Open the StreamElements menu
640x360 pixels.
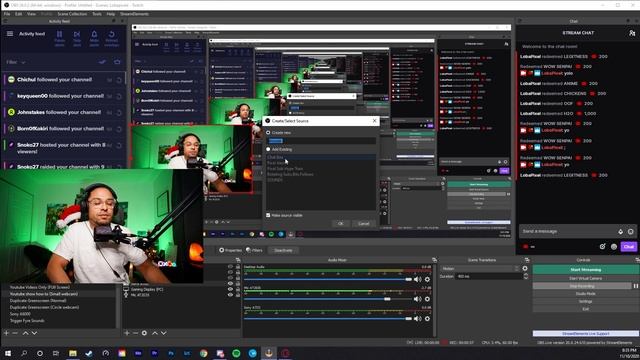tap(134, 14)
